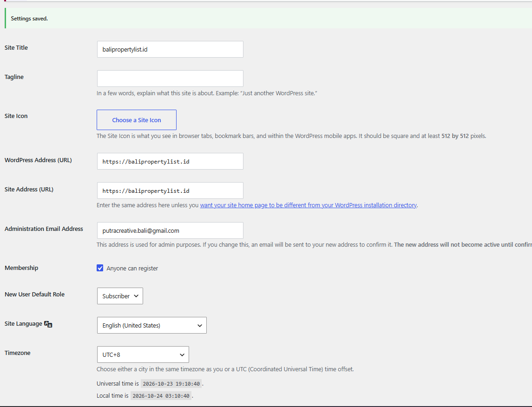
Task: Click the Settings saved notice text
Action: tap(29, 19)
